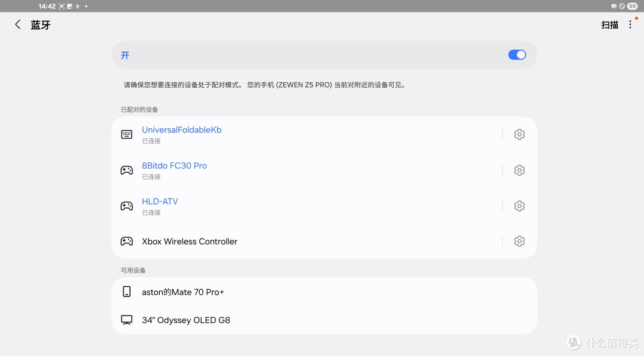Viewport: 644px width, 356px height.
Task: Open settings gear for Xbox Wireless Controller
Action: (x=519, y=241)
